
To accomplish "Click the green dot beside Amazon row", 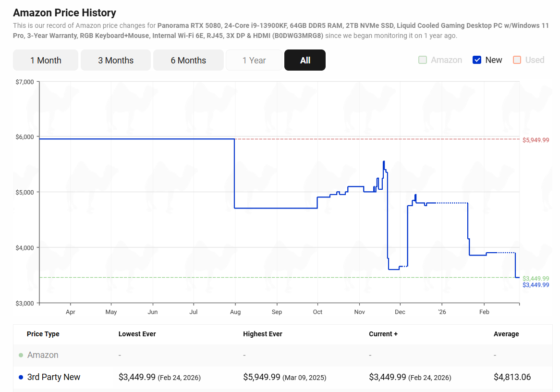I will click(21, 355).
